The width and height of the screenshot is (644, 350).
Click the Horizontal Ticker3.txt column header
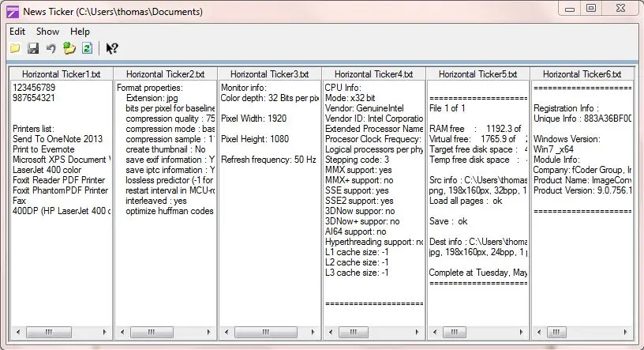point(269,74)
